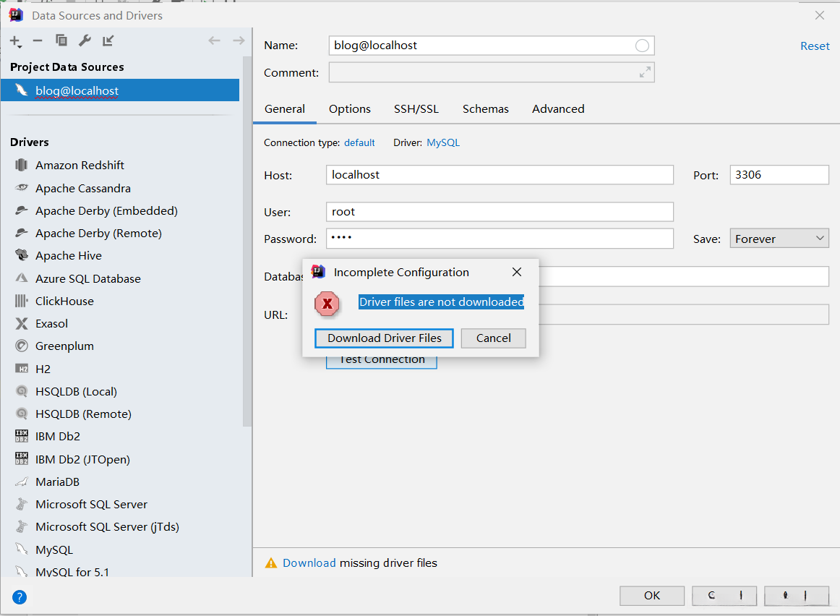Image resolution: width=840 pixels, height=616 pixels.
Task: Open the Connection type default dropdown link
Action: [359, 143]
